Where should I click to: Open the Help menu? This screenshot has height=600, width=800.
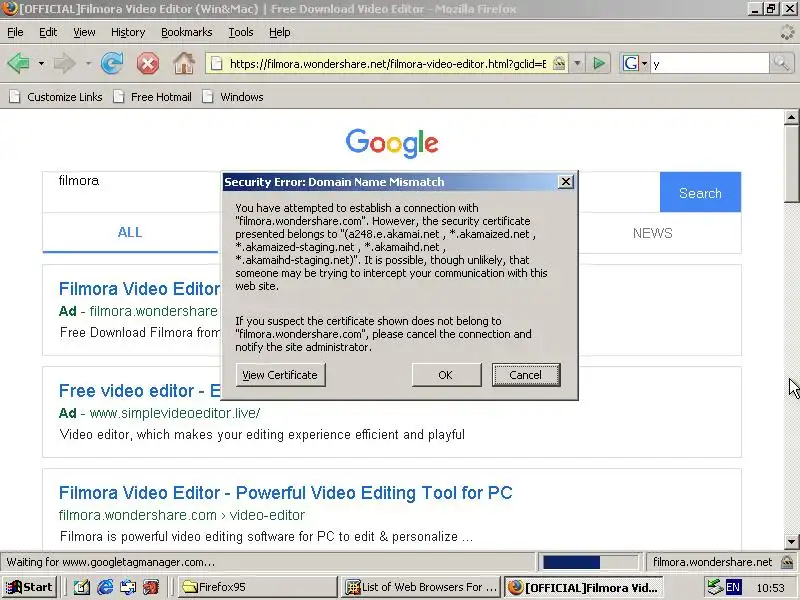(280, 32)
